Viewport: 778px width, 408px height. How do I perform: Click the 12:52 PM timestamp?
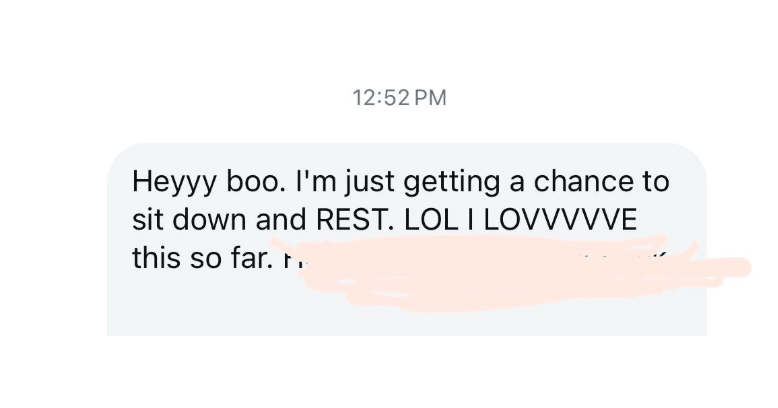(x=399, y=98)
